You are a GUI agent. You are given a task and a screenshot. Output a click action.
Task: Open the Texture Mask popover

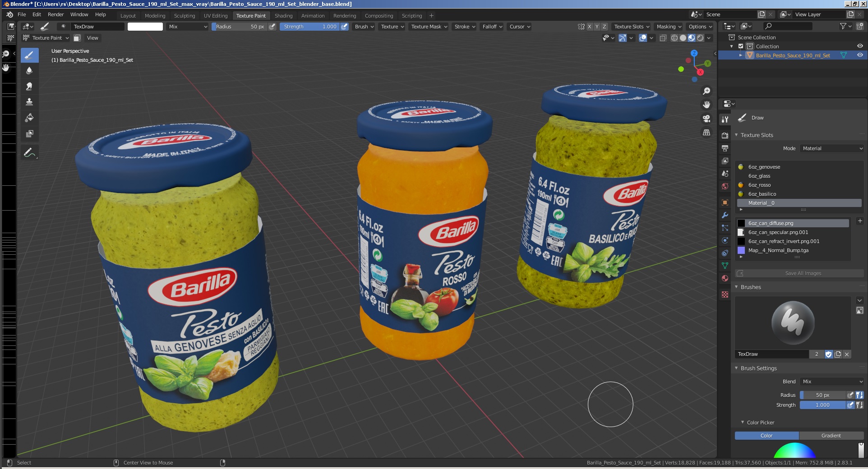point(429,27)
